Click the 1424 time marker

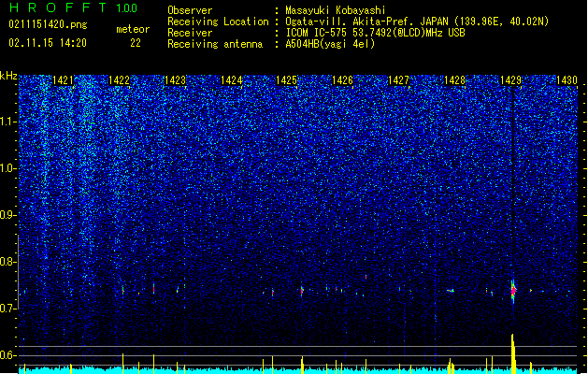231,80
